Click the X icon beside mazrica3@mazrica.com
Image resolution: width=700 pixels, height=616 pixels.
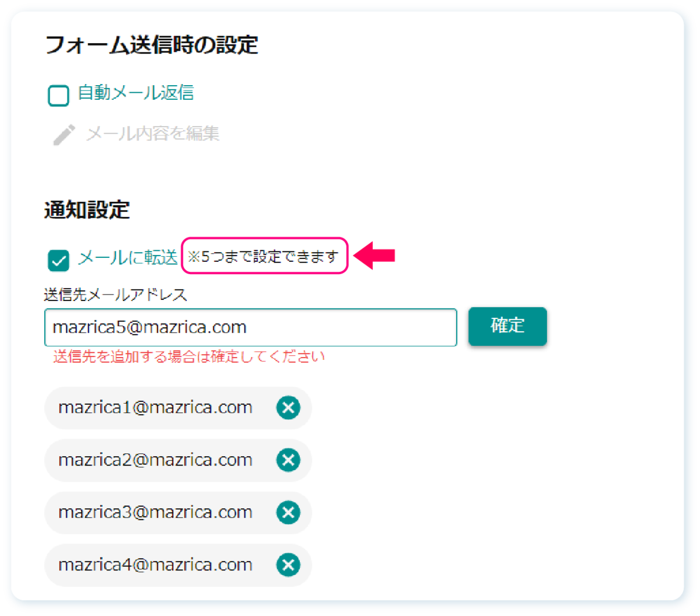288,513
